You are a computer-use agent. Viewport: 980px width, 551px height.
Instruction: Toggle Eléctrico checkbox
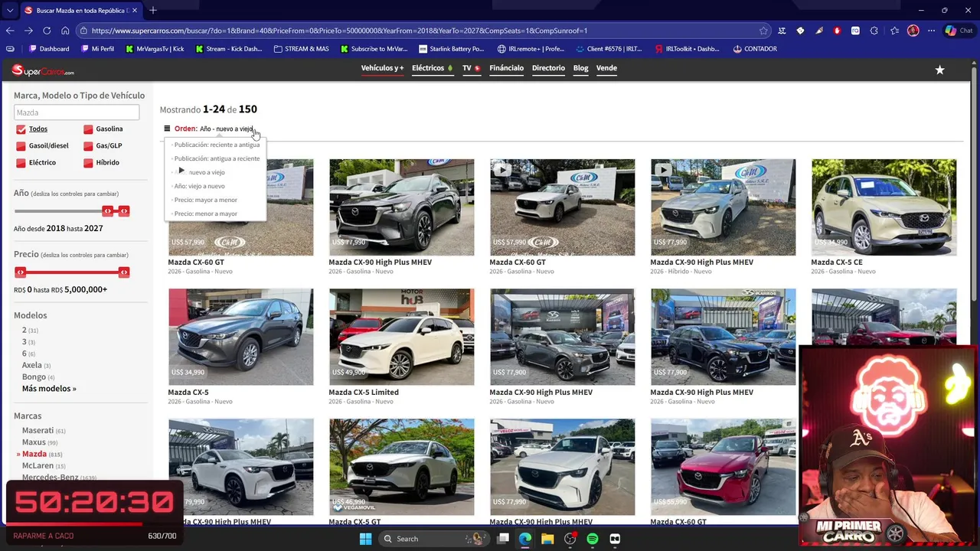coord(21,163)
